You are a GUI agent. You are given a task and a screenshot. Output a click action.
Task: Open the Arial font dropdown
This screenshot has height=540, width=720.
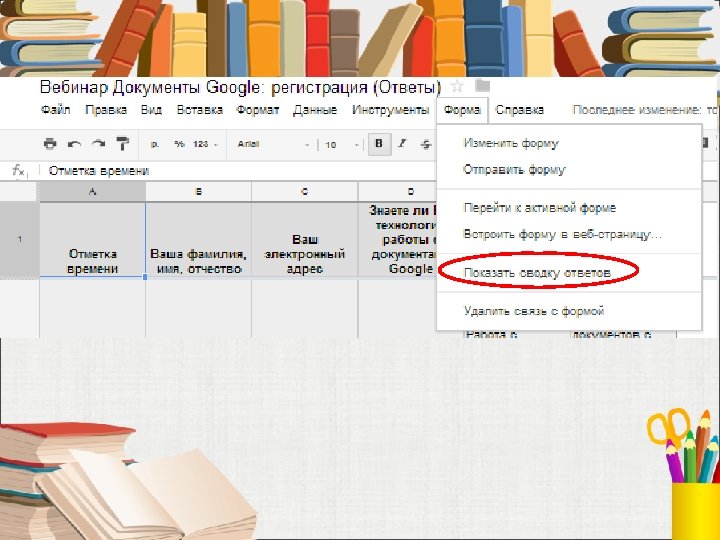point(273,145)
